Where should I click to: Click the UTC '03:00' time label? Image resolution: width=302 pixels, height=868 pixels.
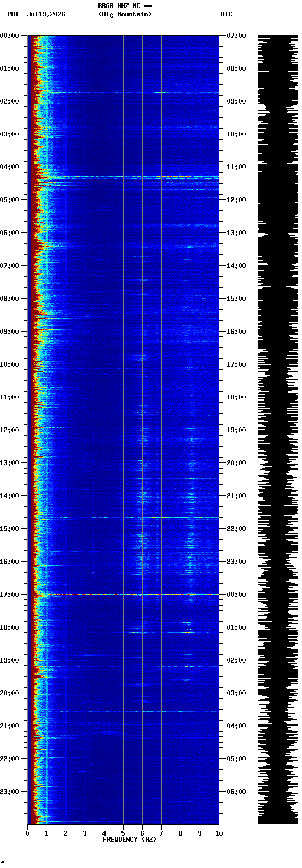point(236,693)
